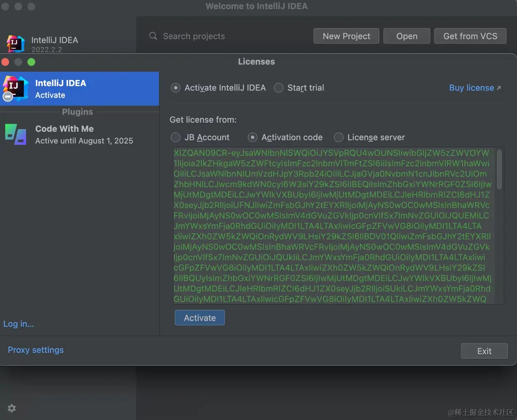The width and height of the screenshot is (517, 420).
Task: Select IntelliJ IDEA Activate sidebar item
Action: point(79,89)
